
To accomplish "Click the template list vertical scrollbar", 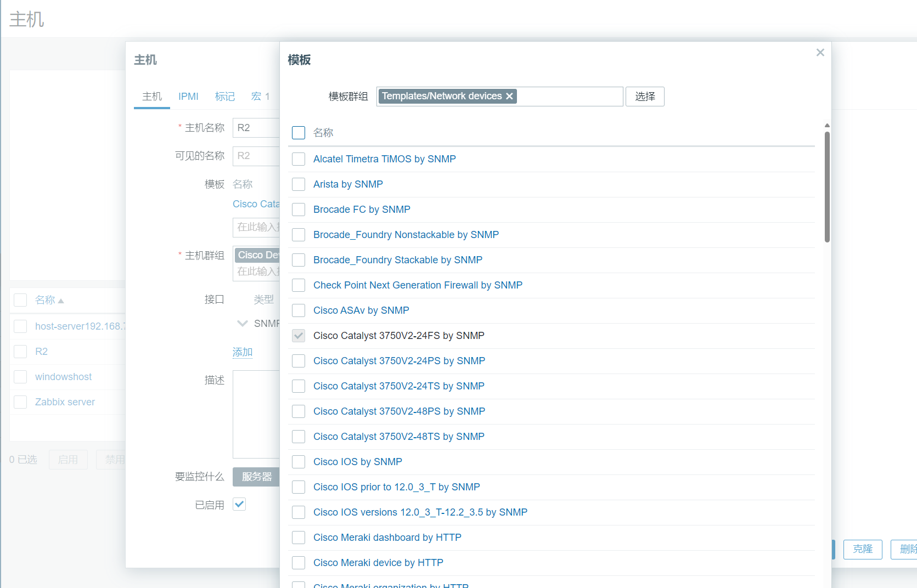I will click(x=827, y=186).
